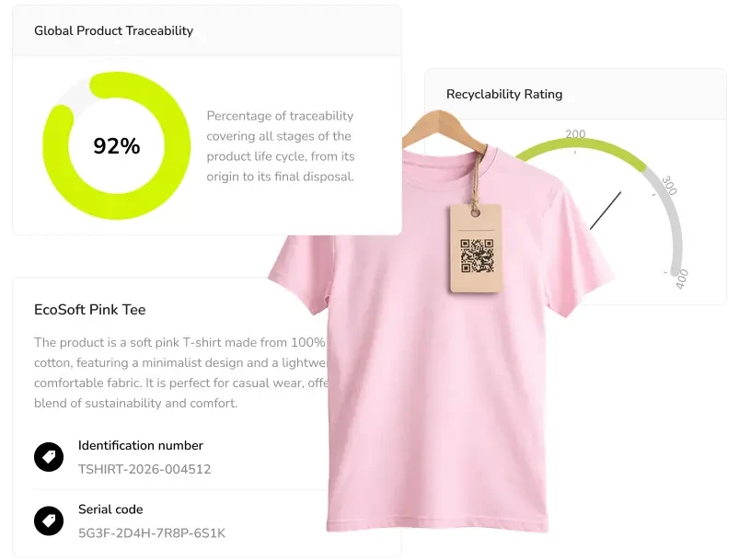Click the tag icon beside Serial code

click(49, 521)
